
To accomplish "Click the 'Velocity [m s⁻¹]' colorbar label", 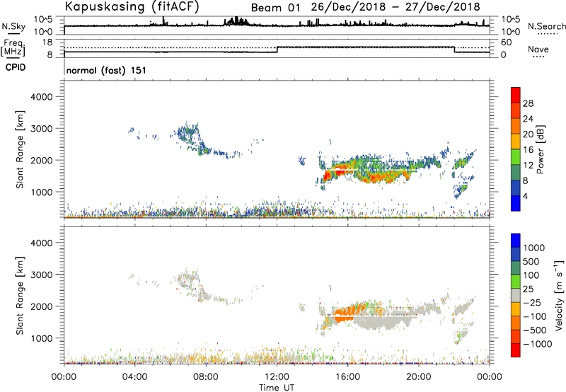I will (x=559, y=295).
